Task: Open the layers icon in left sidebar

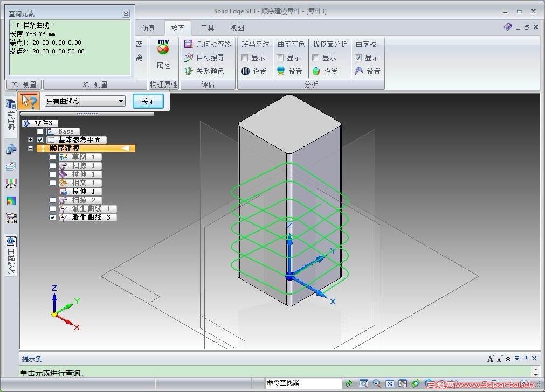Action: click(11, 166)
